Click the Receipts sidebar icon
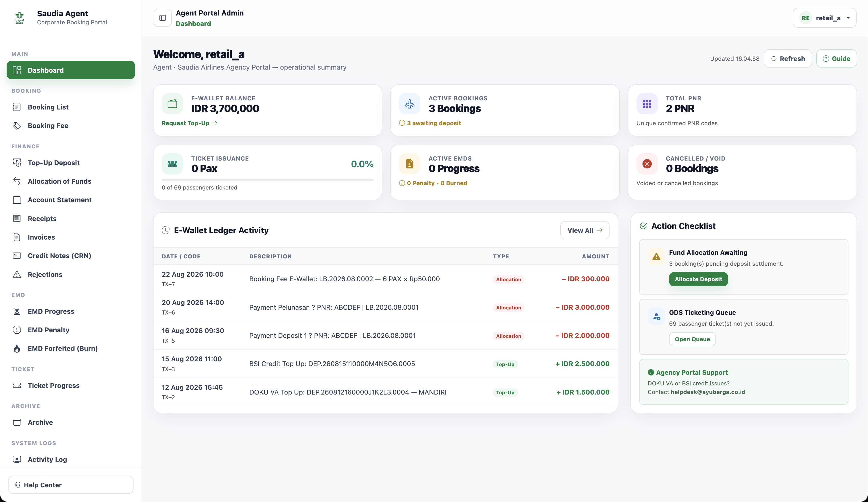The image size is (868, 502). click(x=17, y=218)
